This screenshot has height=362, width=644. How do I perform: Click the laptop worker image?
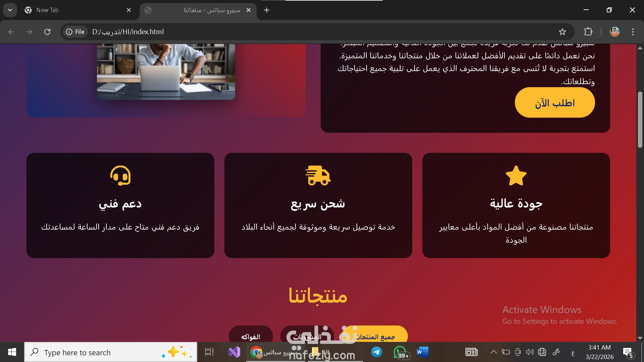166,71
